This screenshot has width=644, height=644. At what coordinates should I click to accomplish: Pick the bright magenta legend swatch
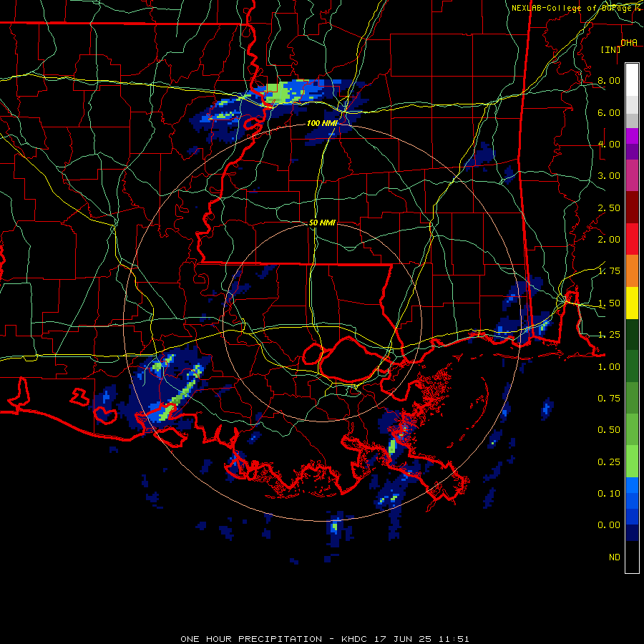(632, 136)
